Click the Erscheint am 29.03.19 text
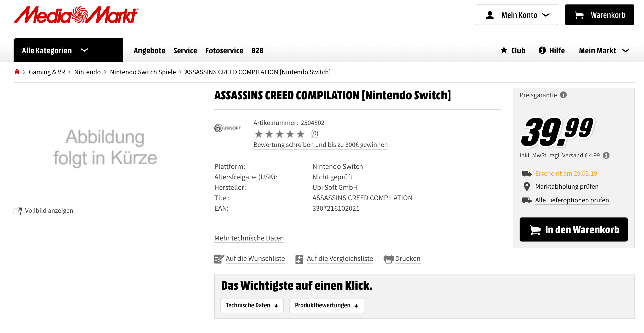Screen dimensions: 644x333 pyautogui.click(x=566, y=174)
